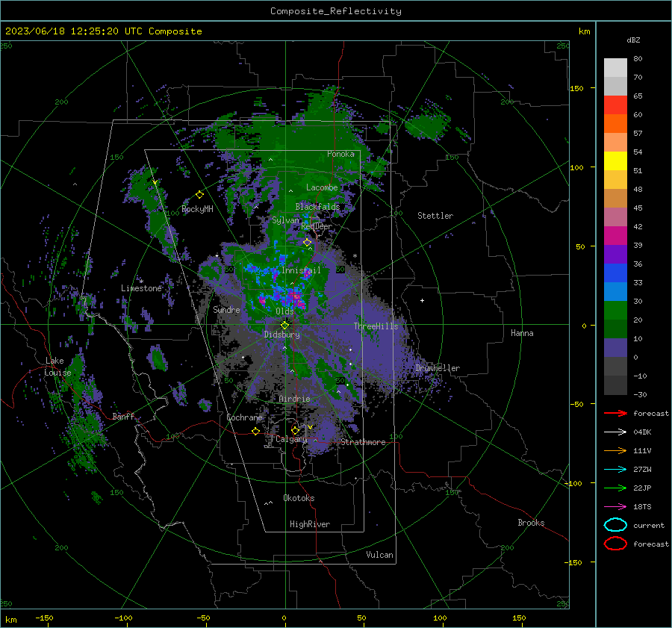This screenshot has height=628, width=672.
Task: Select the green 22JP arrow legend icon
Action: 615,488
